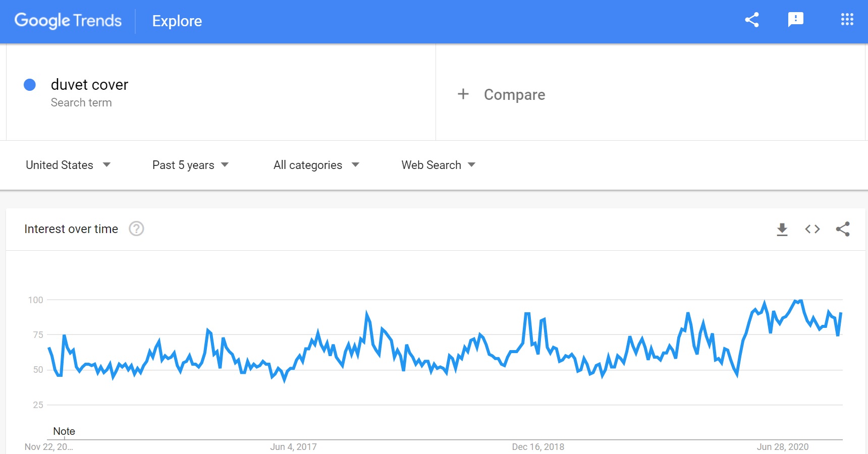Edit the duvet cover search term

pyautogui.click(x=89, y=85)
